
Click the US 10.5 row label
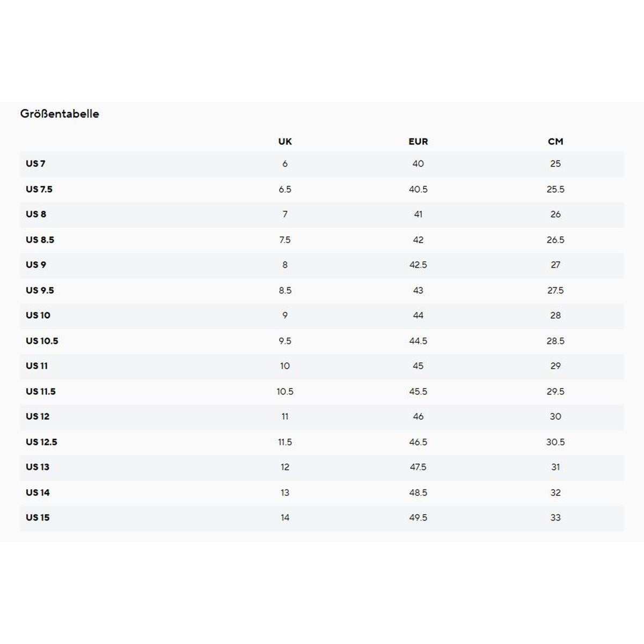click(x=42, y=341)
